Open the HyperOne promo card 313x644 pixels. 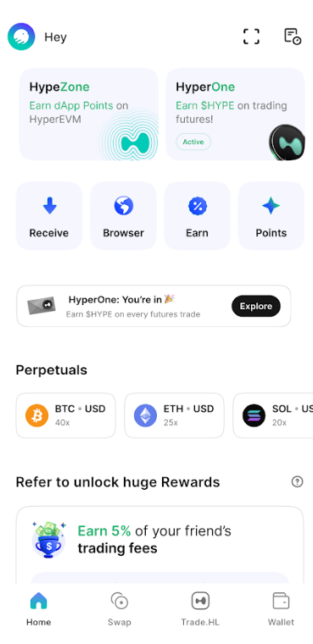coord(235,114)
